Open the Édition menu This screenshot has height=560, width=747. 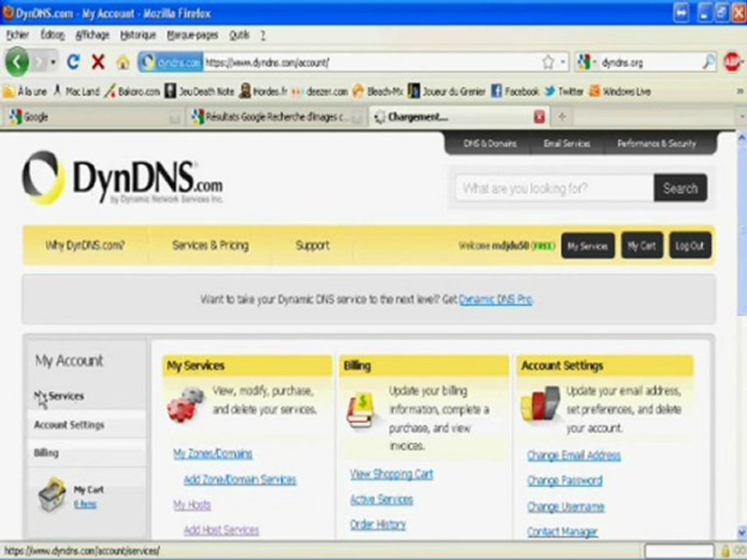(x=52, y=35)
